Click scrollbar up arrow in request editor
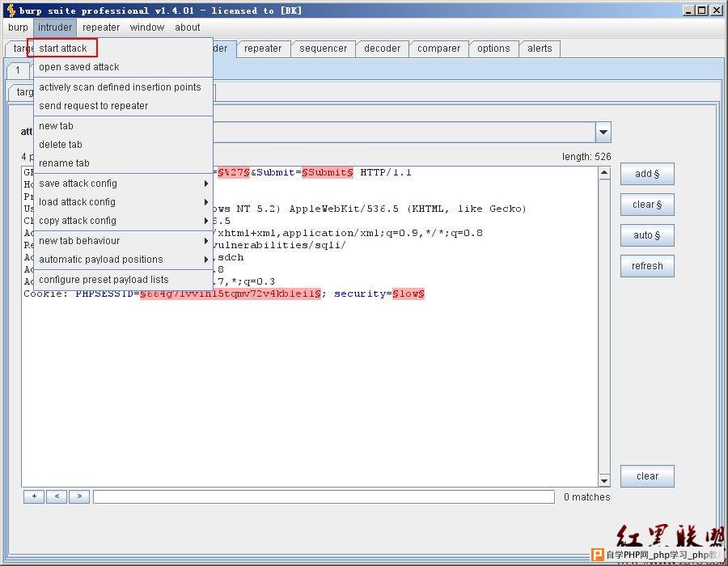Image resolution: width=728 pixels, height=566 pixels. click(x=604, y=173)
